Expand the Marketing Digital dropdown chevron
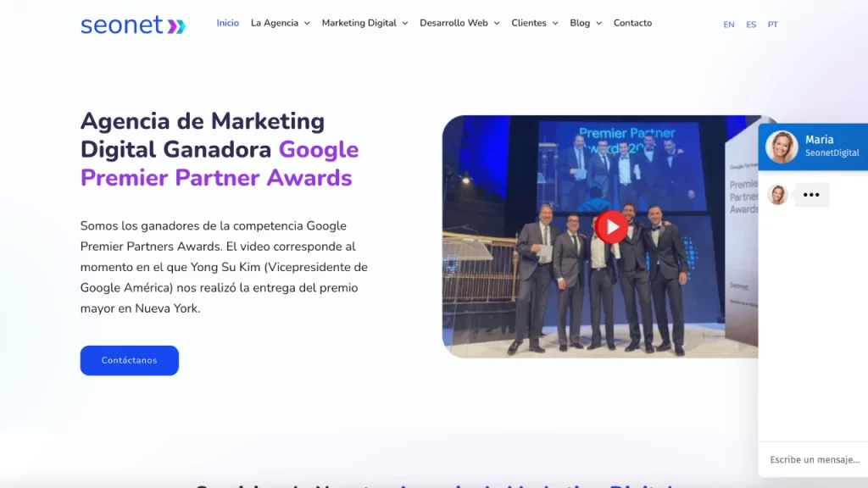This screenshot has width=868, height=488. click(x=404, y=23)
